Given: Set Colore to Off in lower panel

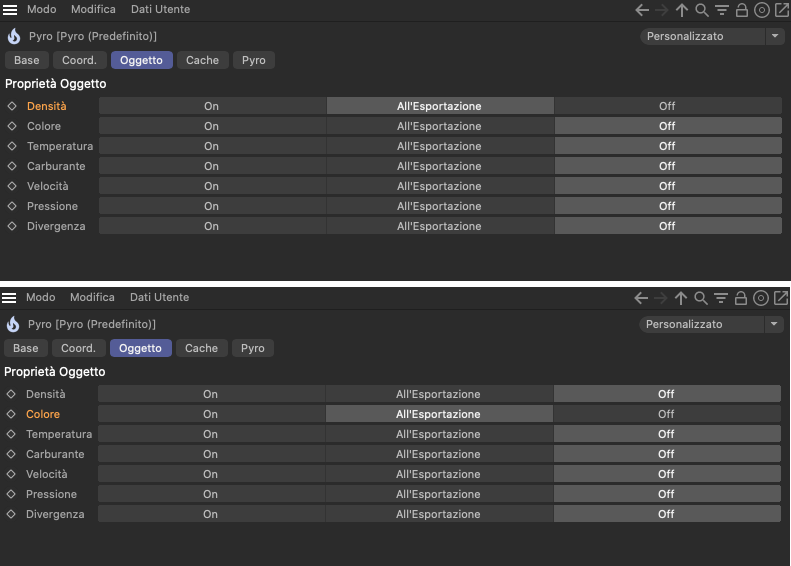Looking at the screenshot, I should [666, 414].
